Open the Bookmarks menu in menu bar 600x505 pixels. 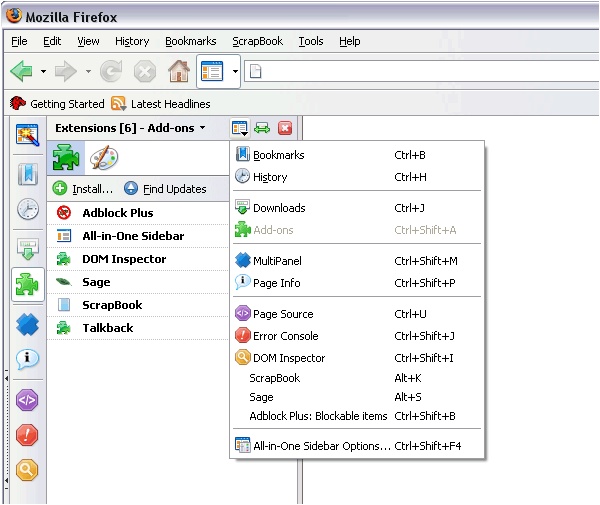pos(191,41)
